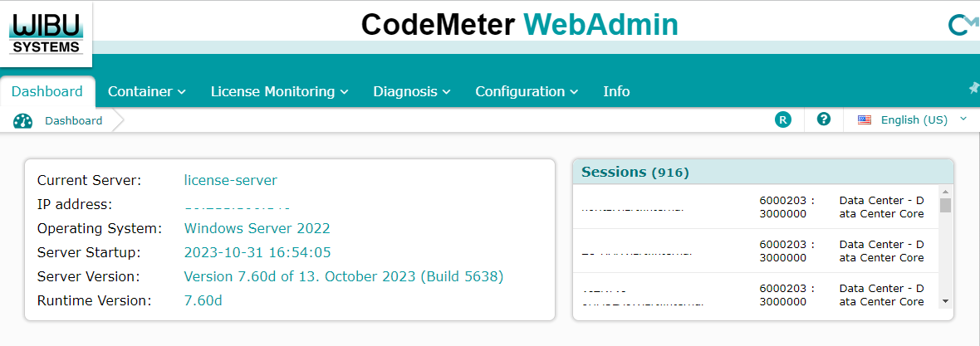Switch to the Dashboard tab

47,91
